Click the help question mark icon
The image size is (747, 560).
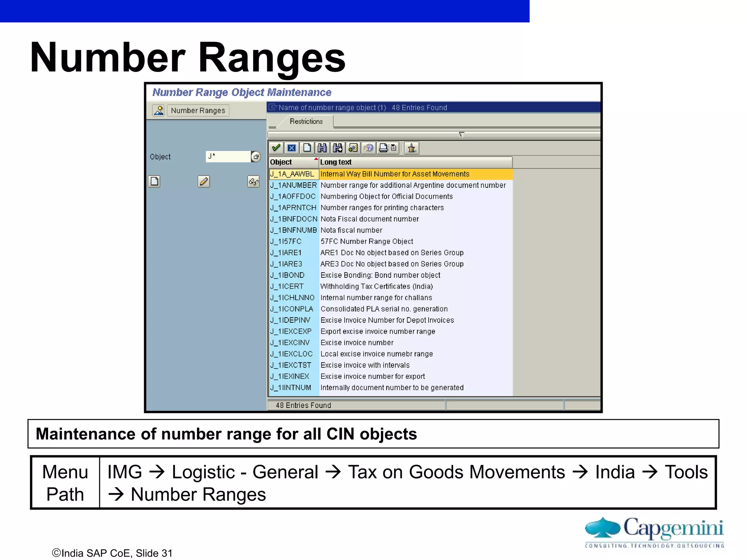click(369, 148)
